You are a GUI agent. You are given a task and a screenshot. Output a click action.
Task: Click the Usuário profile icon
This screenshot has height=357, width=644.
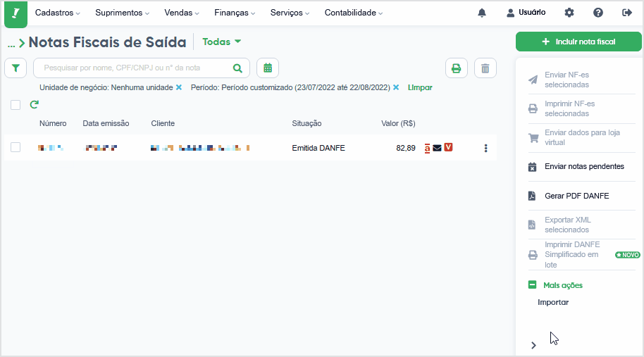click(x=510, y=13)
